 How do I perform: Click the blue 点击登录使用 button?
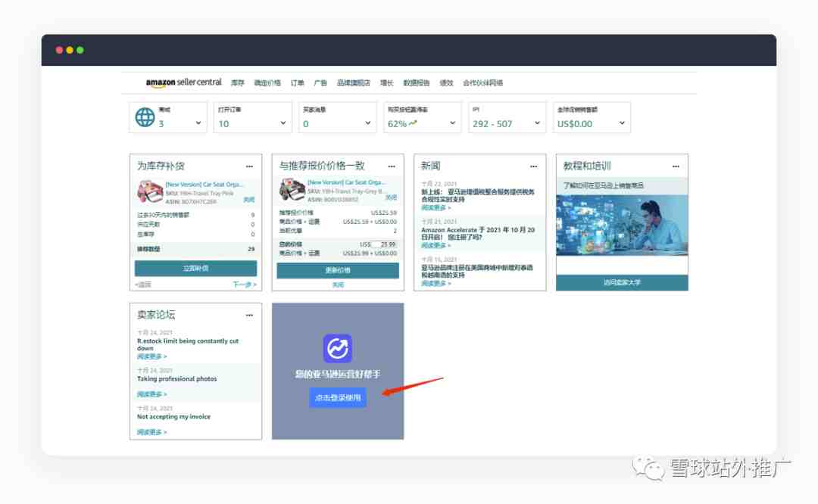(338, 397)
